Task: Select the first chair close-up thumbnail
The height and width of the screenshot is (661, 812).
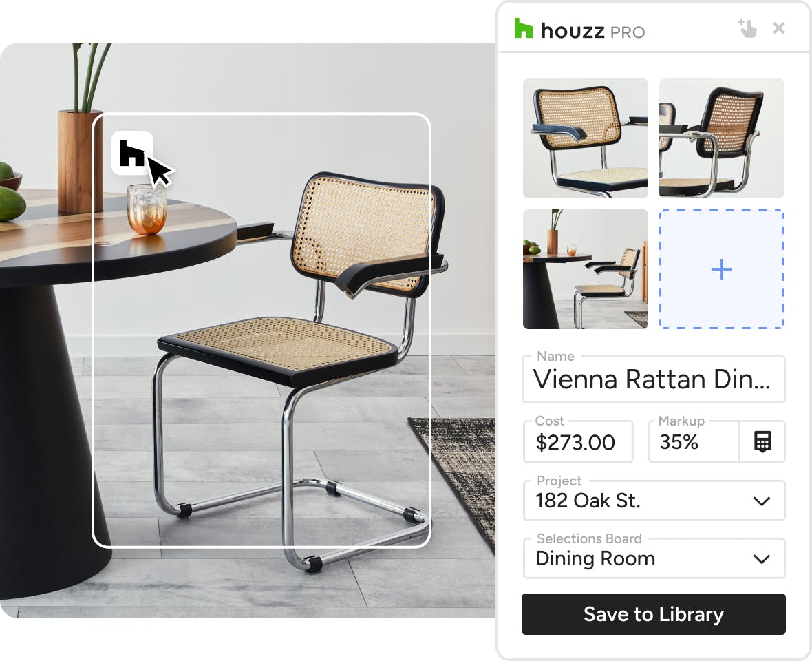Action: tap(585, 138)
